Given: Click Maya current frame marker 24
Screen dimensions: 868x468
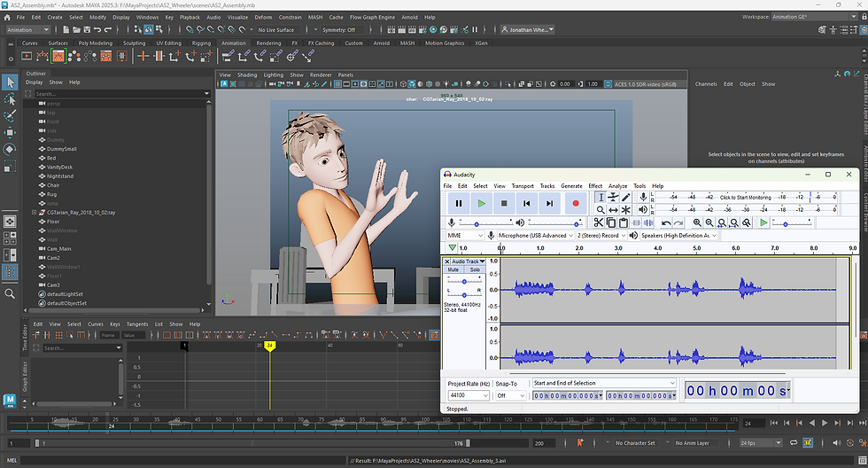Looking at the screenshot, I should pos(269,345).
